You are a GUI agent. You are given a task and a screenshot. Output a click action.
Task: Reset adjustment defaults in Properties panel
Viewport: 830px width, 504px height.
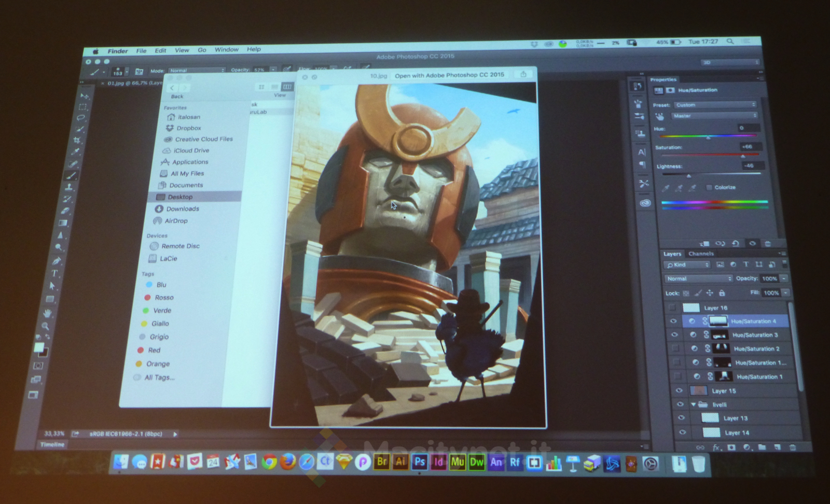(x=736, y=243)
